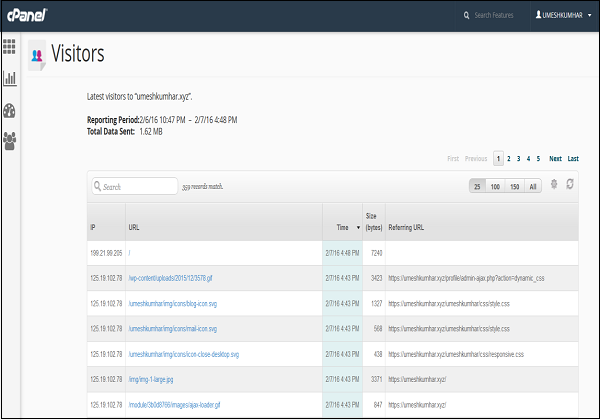This screenshot has height=420, width=600.
Task: Open the statistics bar chart icon
Action: tap(10, 78)
